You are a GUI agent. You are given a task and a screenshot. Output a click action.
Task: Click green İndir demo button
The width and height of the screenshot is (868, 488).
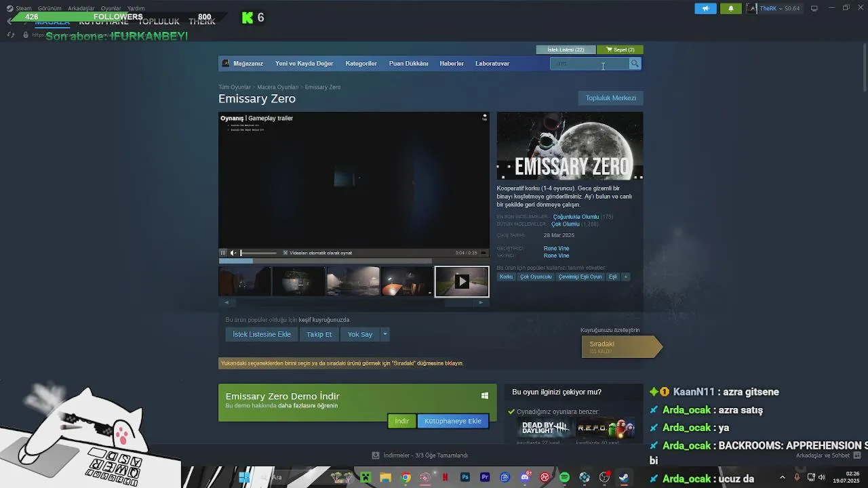click(402, 421)
